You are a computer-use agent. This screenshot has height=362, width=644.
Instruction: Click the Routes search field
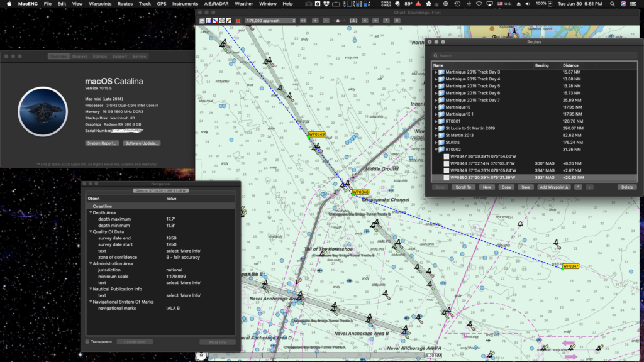click(x=535, y=55)
